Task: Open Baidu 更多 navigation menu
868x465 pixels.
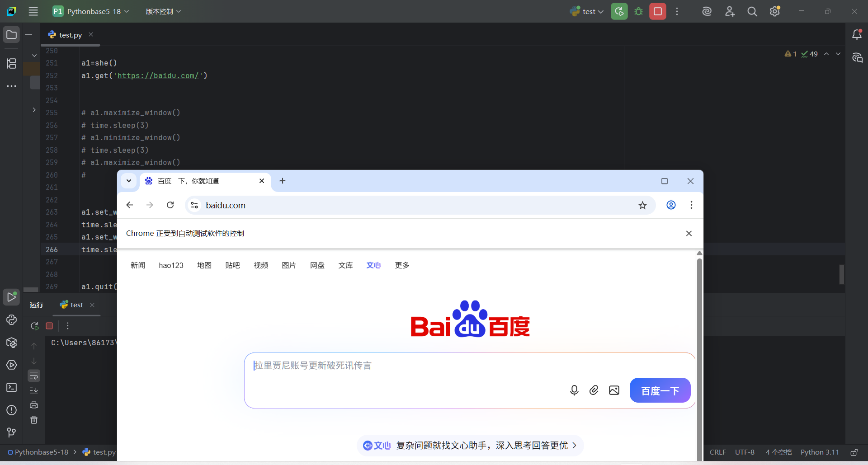Action: pos(402,265)
